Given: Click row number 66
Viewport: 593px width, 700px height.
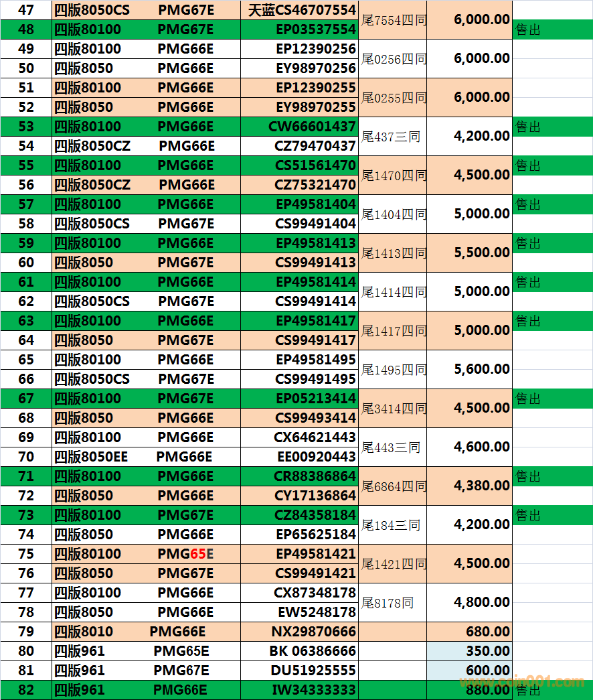Looking at the screenshot, I should point(26,379).
